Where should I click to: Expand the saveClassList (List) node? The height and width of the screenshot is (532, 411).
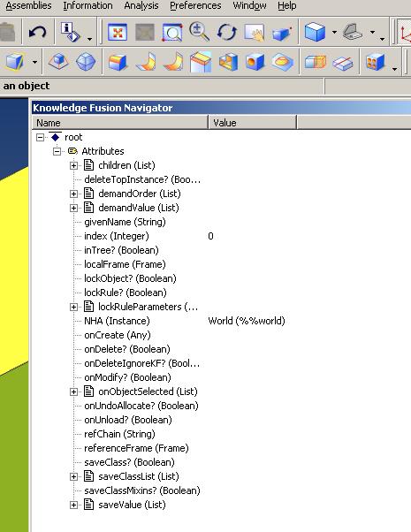click(x=73, y=476)
